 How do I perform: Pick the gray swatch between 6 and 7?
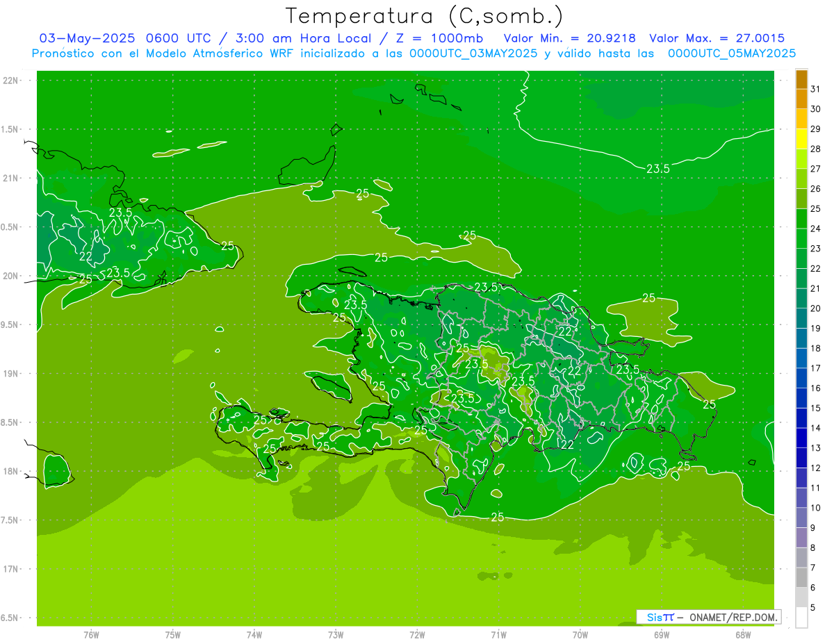click(x=801, y=577)
